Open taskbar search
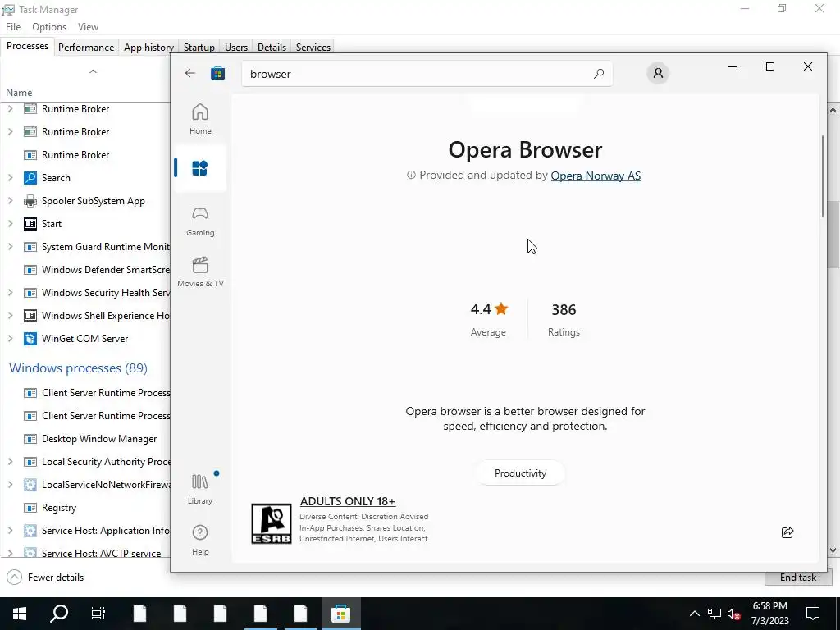 (59, 614)
